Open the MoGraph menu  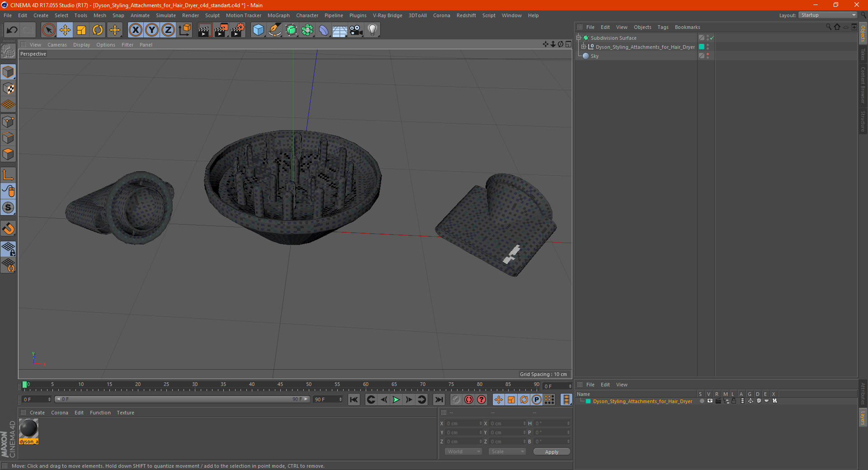click(278, 15)
